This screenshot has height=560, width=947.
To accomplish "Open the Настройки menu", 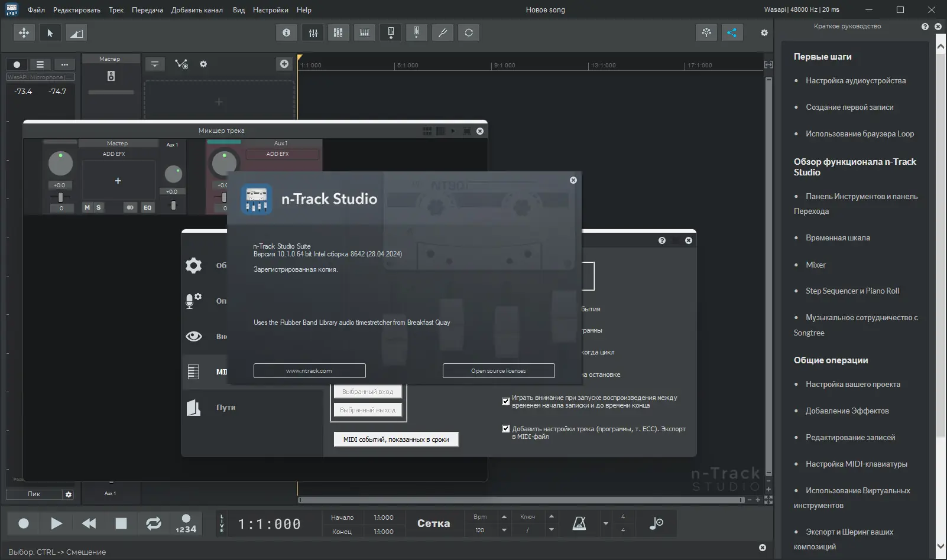I will [x=271, y=10].
